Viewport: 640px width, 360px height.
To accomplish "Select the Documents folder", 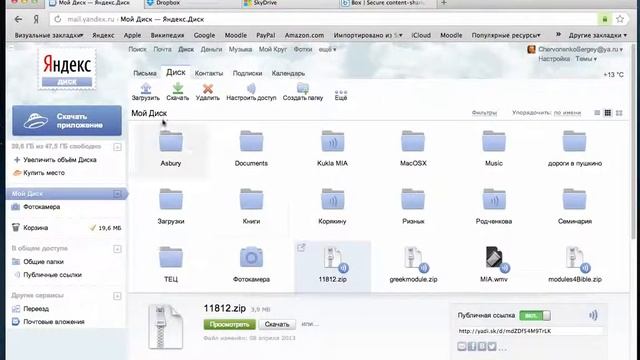I will 251,148.
